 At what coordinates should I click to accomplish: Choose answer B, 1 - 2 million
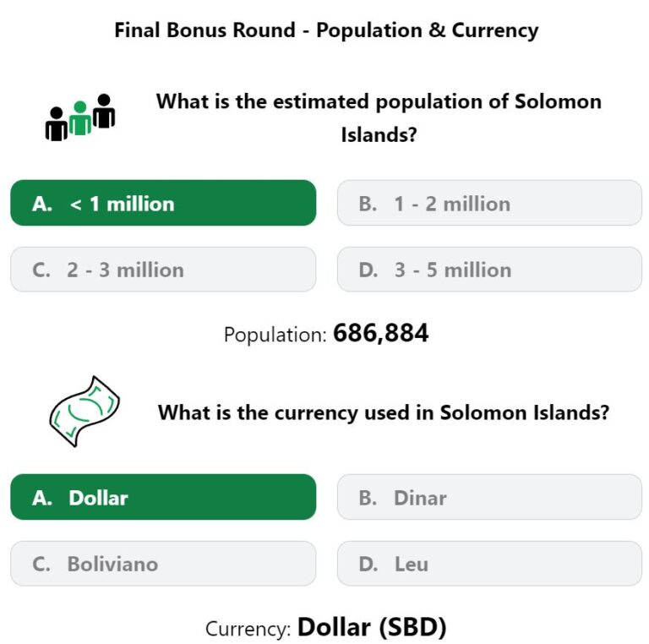[489, 203]
